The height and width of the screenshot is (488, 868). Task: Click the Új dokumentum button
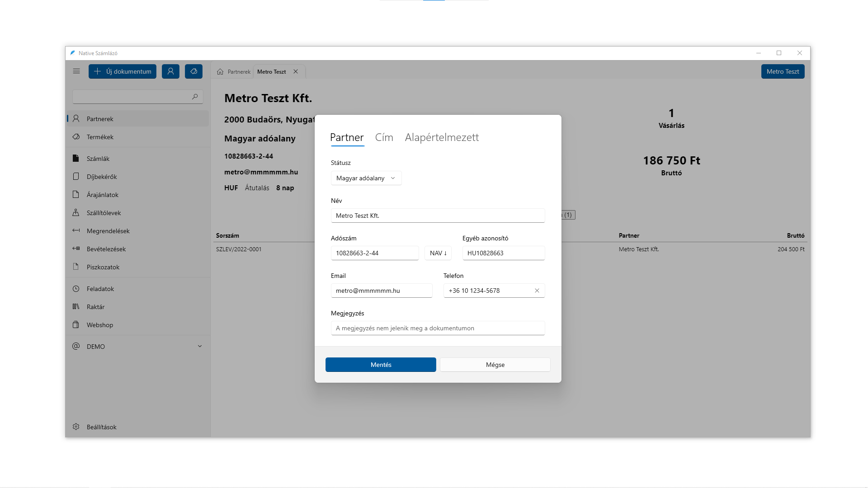click(x=123, y=71)
